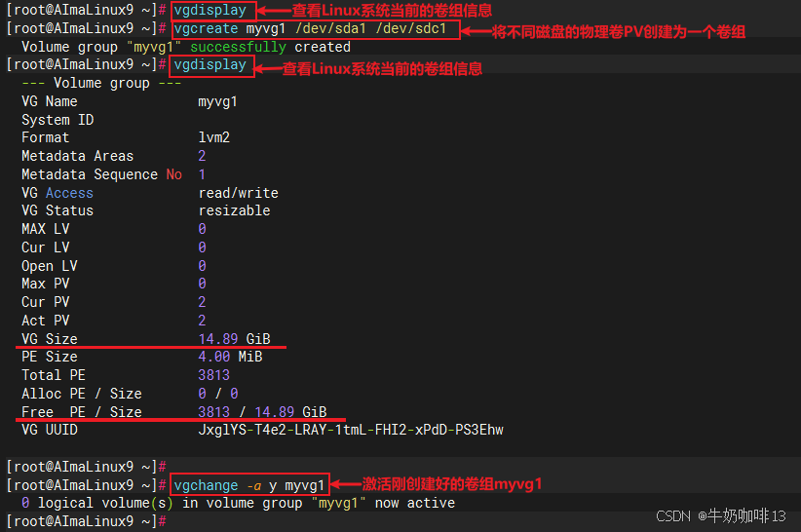
Task: Click the 'MAX LV' label
Action: tap(46, 229)
